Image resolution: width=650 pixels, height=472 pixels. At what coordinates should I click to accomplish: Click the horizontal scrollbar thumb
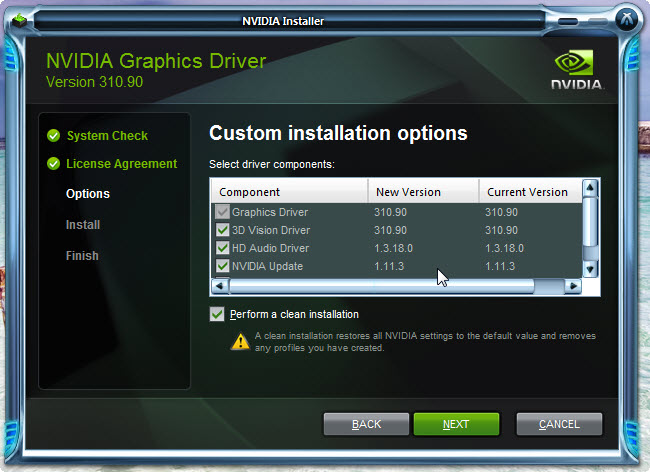point(382,286)
